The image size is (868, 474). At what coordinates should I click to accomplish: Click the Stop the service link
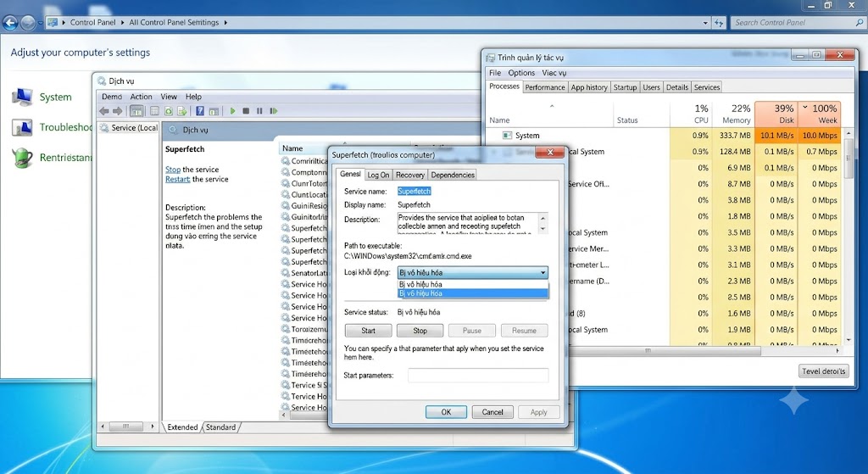tap(173, 170)
